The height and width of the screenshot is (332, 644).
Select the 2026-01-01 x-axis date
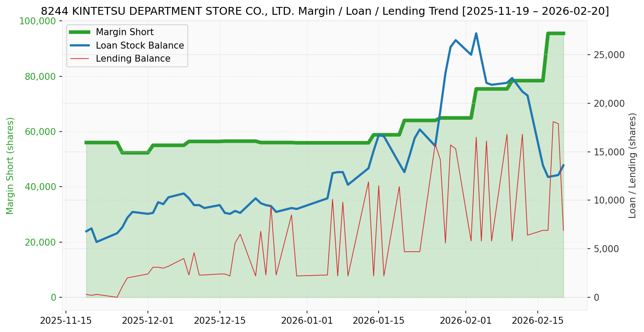(307, 321)
